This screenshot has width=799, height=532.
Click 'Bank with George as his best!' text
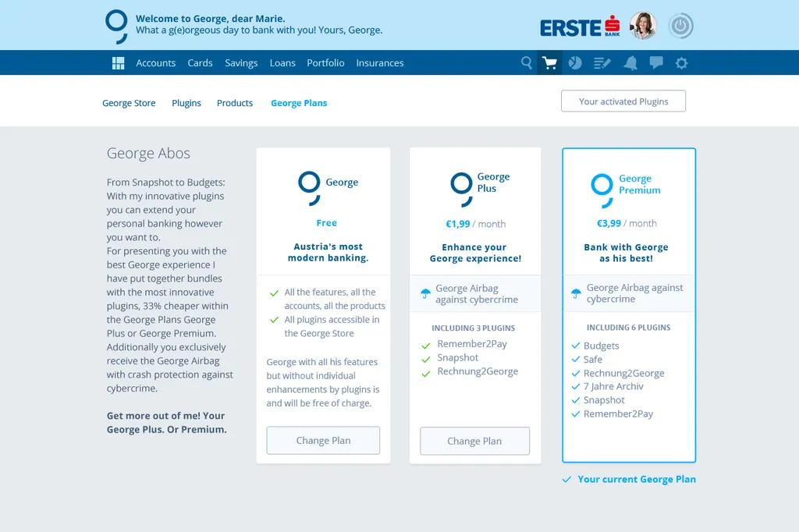(626, 253)
